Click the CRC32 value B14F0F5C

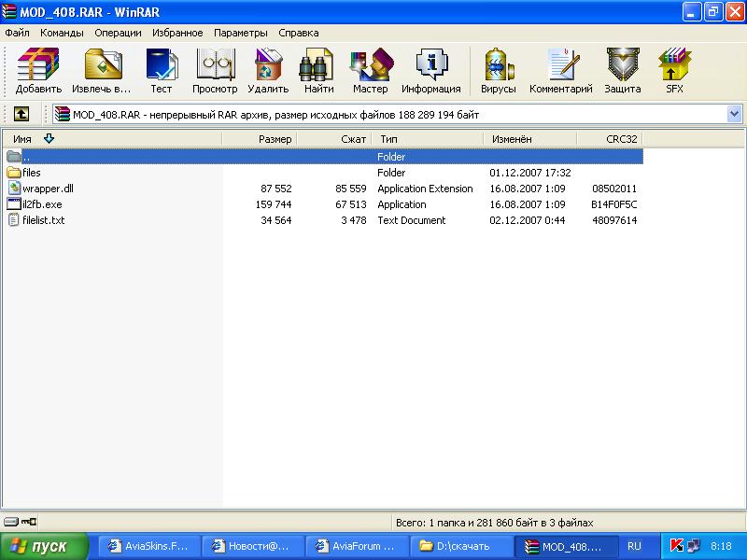614,204
